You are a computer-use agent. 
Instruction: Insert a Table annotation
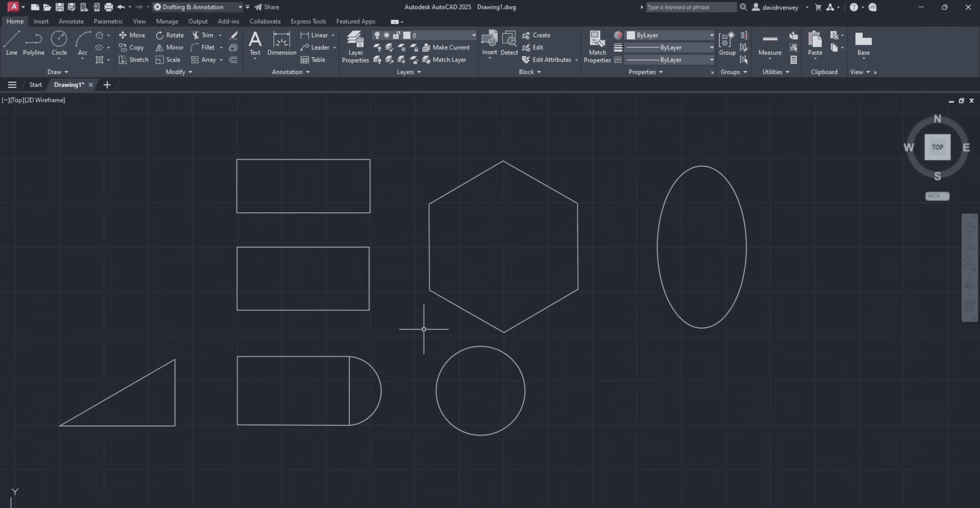pyautogui.click(x=313, y=60)
